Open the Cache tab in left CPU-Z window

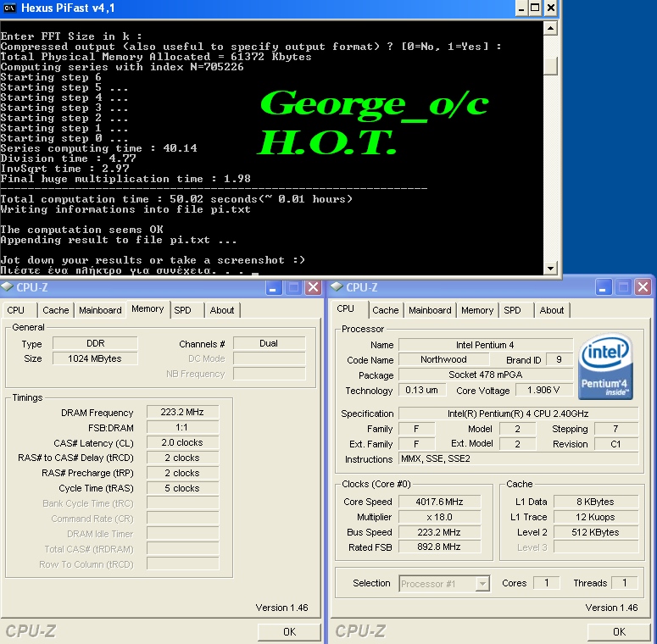pos(56,310)
